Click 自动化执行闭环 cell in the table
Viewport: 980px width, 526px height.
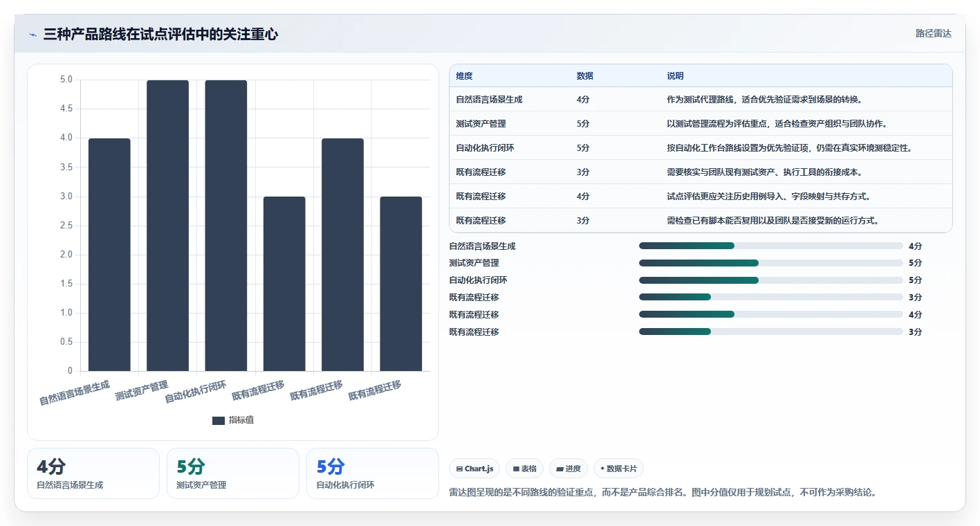pyautogui.click(x=485, y=148)
